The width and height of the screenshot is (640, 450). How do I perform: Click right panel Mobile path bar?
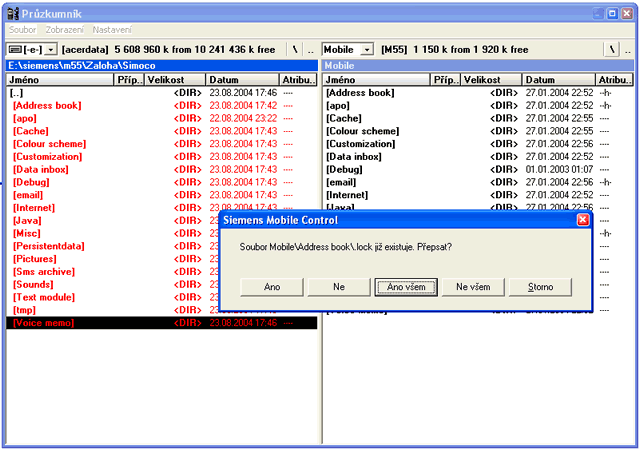point(478,65)
